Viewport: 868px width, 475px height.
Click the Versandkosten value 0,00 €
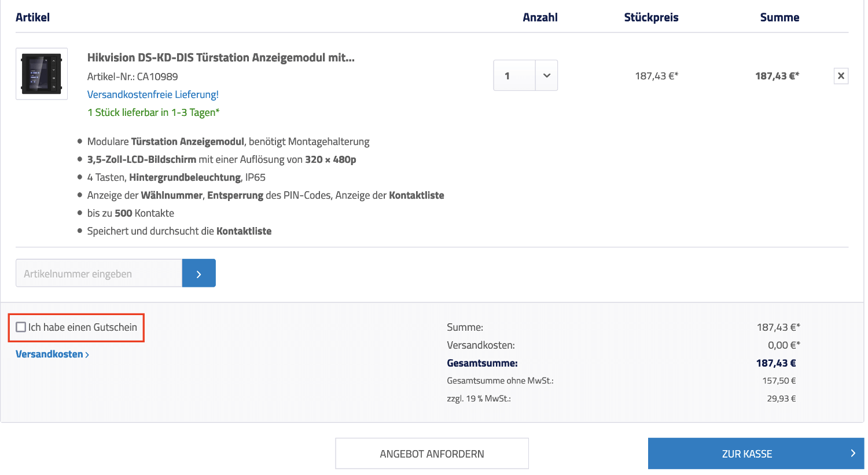pyautogui.click(x=784, y=345)
